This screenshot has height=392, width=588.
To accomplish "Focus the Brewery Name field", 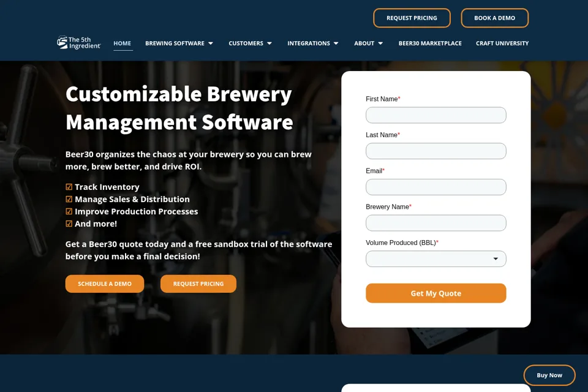I will (435, 223).
